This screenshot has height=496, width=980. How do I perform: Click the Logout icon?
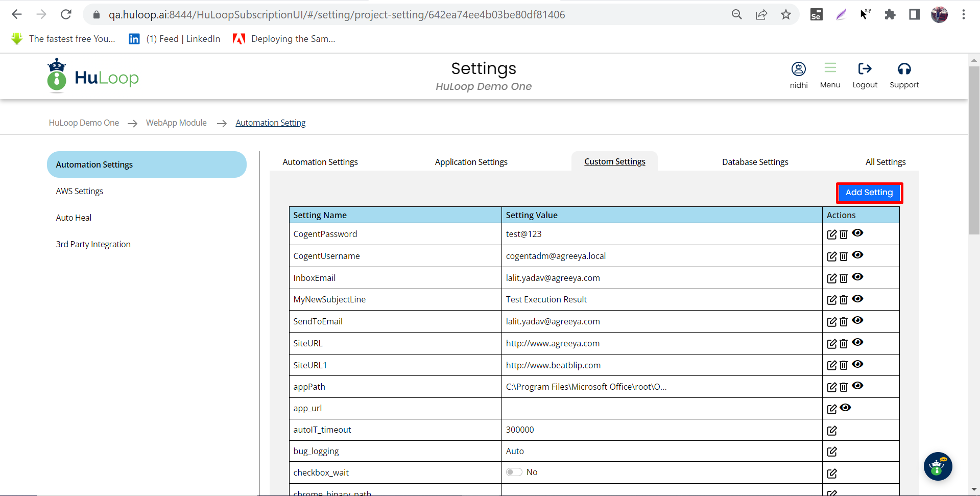(x=865, y=69)
